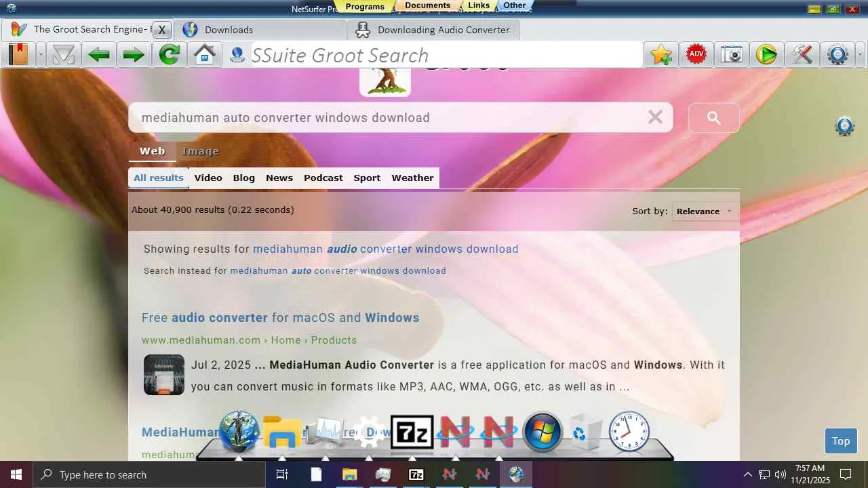Show hidden system tray icons chevron
This screenshot has width=868, height=488.
point(747,474)
